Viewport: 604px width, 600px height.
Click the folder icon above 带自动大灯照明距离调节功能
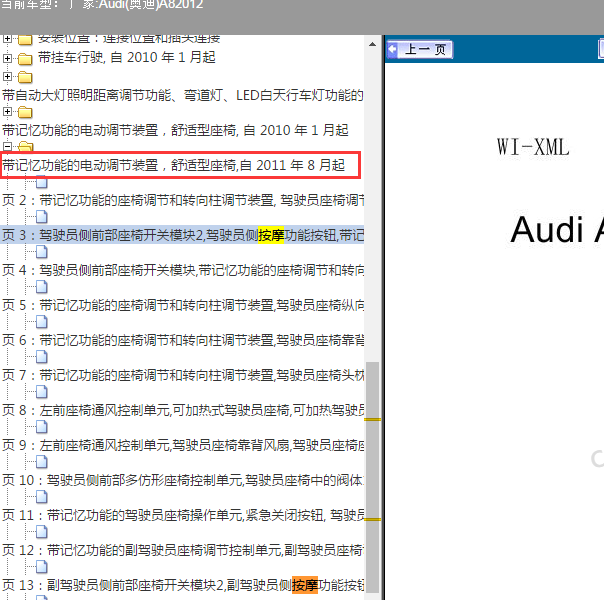click(x=25, y=77)
